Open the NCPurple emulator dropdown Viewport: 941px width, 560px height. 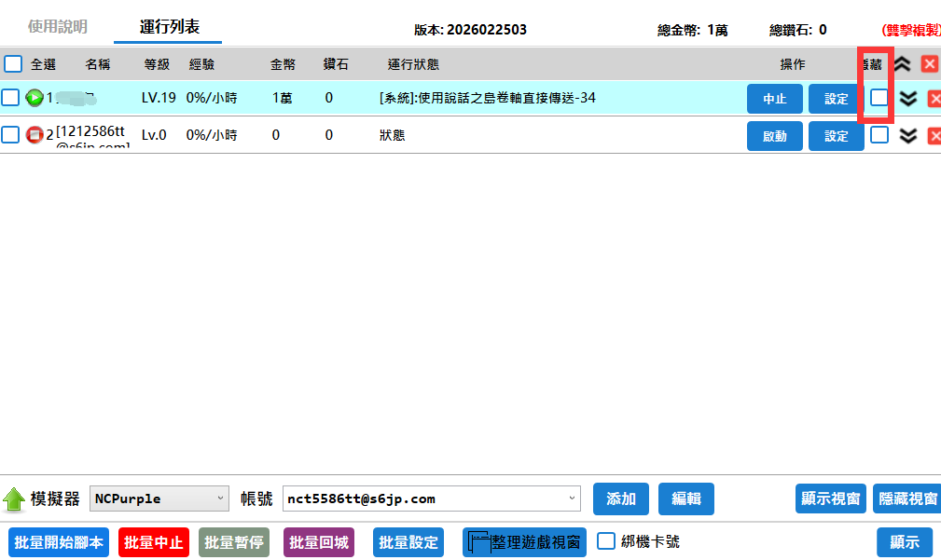coord(159,499)
